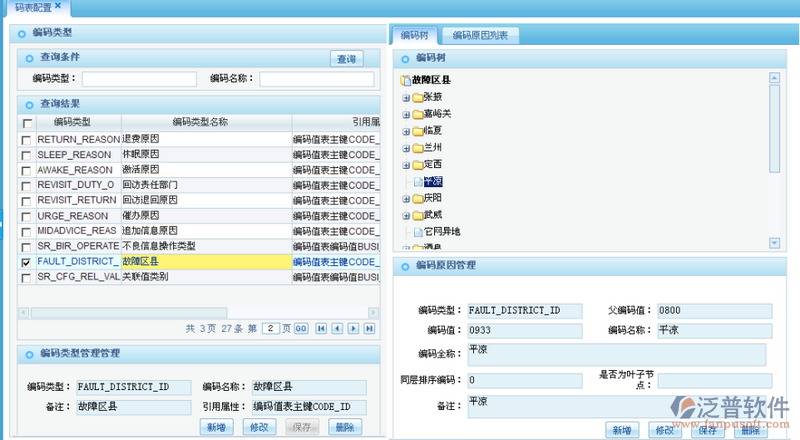Check the RETURN_REASON row checkbox

pos(26,139)
